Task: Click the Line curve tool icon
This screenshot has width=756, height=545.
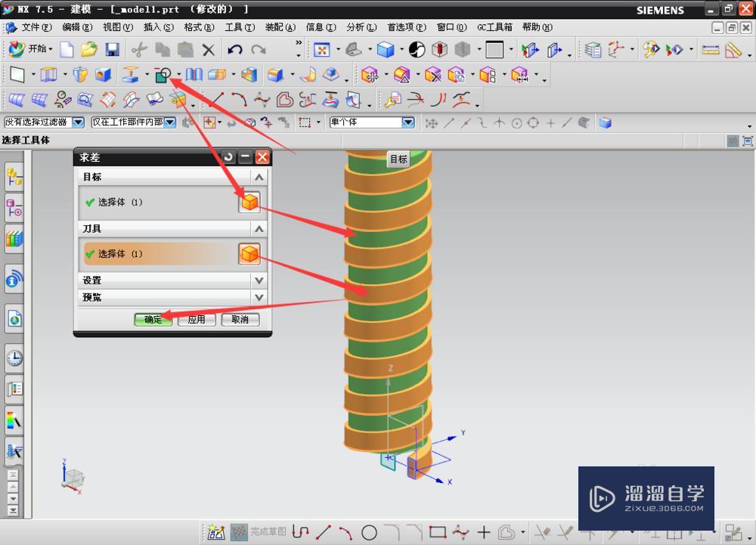Action: pos(215,100)
